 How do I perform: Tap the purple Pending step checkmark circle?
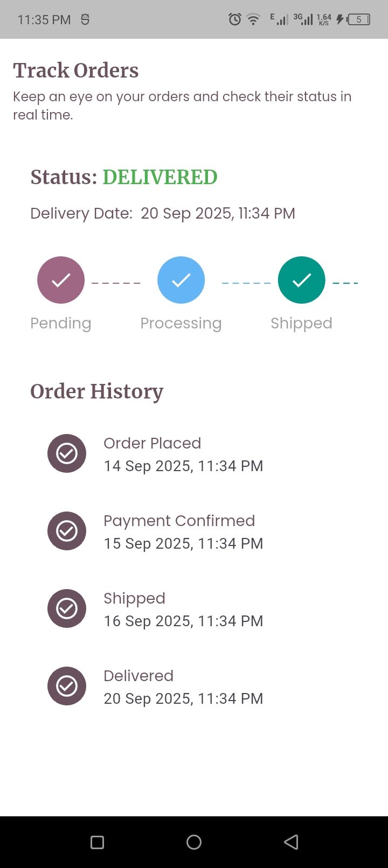click(61, 280)
